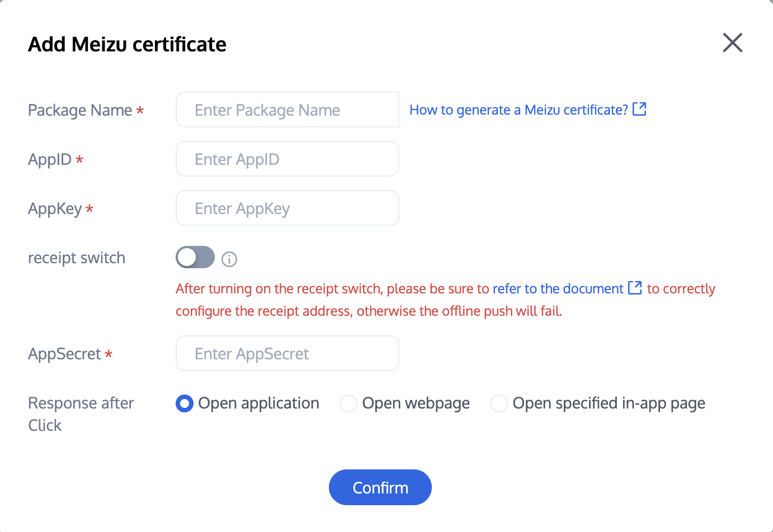Click into the Enter AppID field
The height and width of the screenshot is (532, 773).
[287, 159]
